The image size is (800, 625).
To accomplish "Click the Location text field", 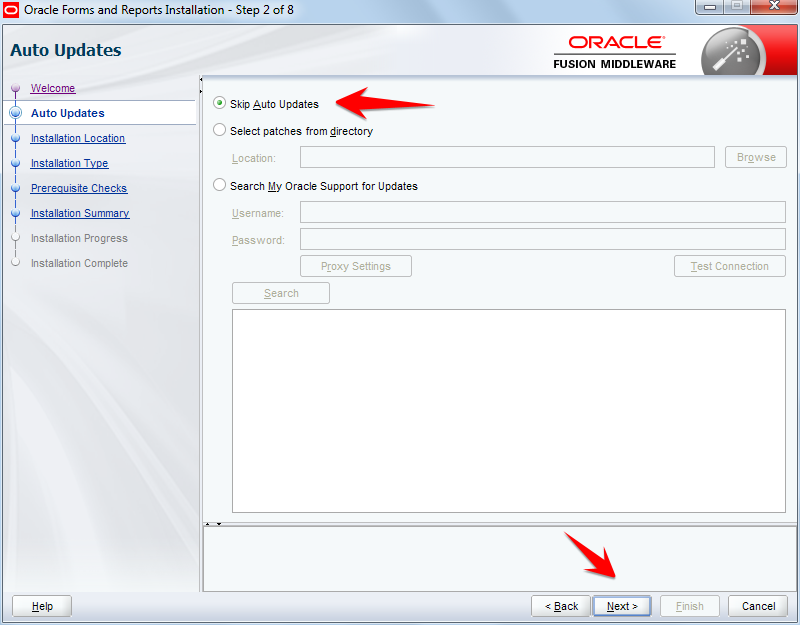I will point(507,157).
